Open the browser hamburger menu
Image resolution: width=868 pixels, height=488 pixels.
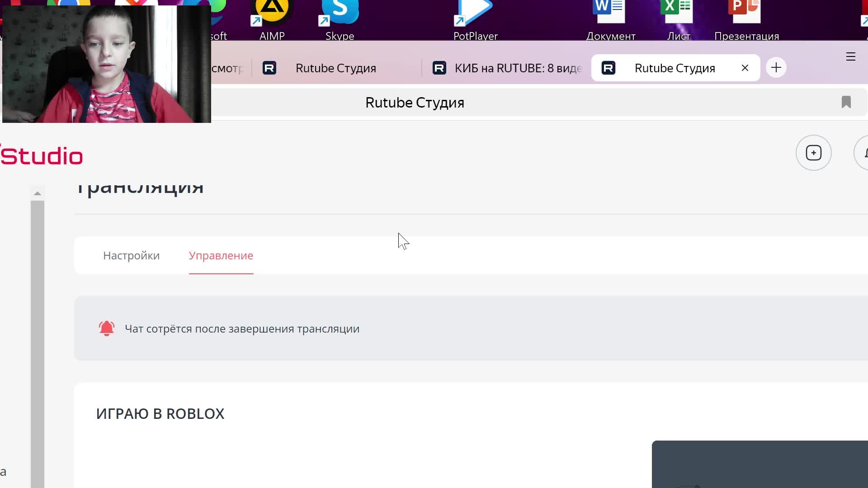(851, 56)
